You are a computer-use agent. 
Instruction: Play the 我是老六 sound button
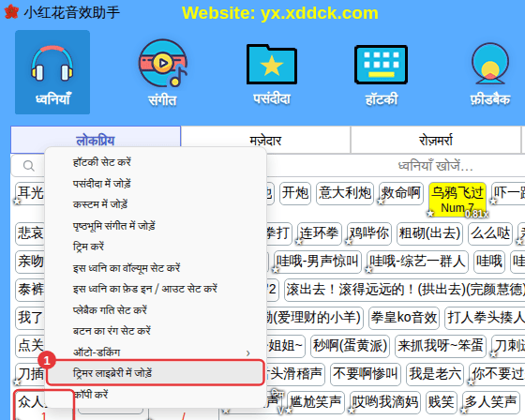pyautogui.click(x=435, y=374)
